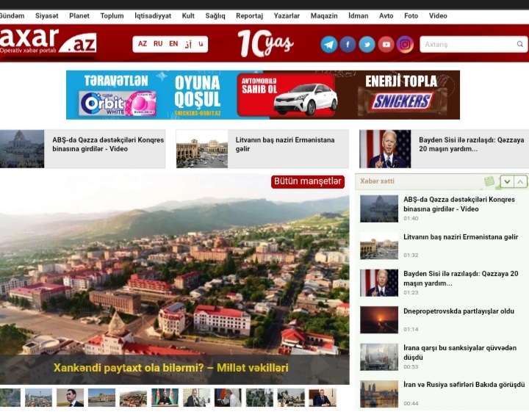
Task: Click the Instagram icon
Action: 406,44
